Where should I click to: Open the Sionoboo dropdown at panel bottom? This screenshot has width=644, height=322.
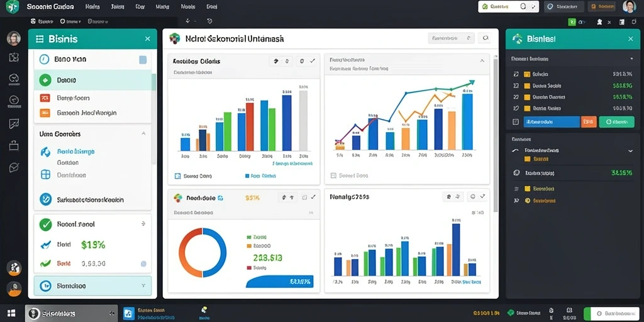[92, 286]
